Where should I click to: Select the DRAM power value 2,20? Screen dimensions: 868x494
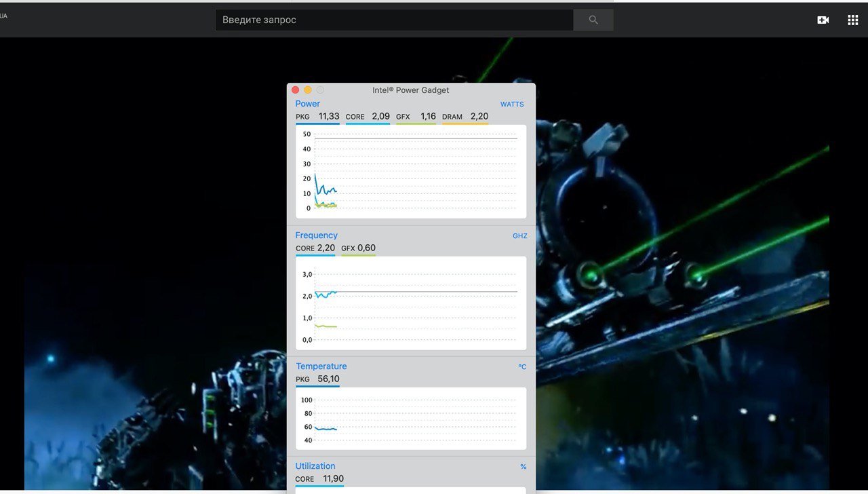point(479,117)
